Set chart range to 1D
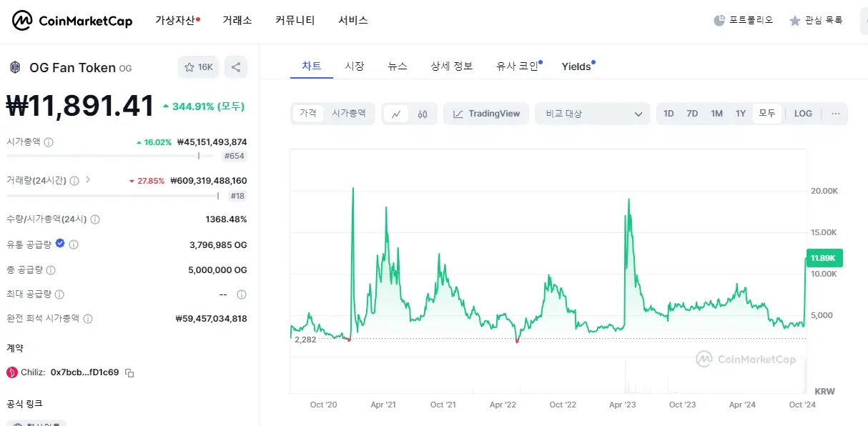The width and height of the screenshot is (868, 426). coord(669,114)
